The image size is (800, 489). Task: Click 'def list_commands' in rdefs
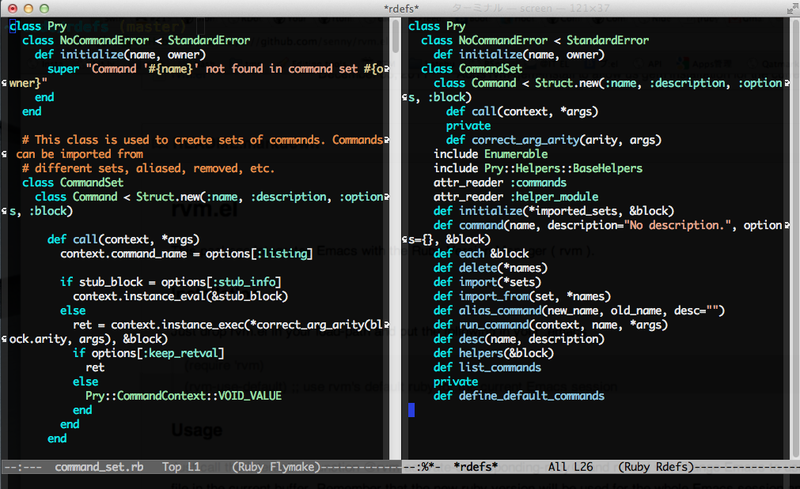(x=487, y=368)
